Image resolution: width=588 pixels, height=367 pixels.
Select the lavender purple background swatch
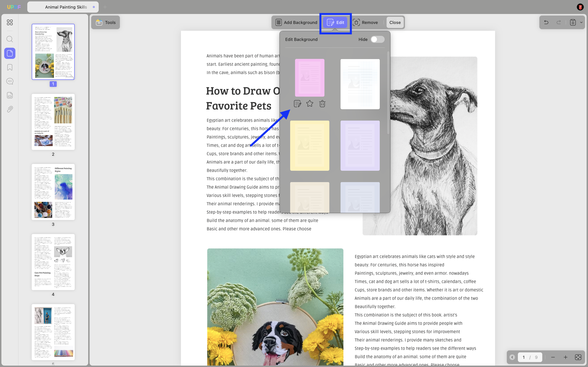pyautogui.click(x=360, y=146)
